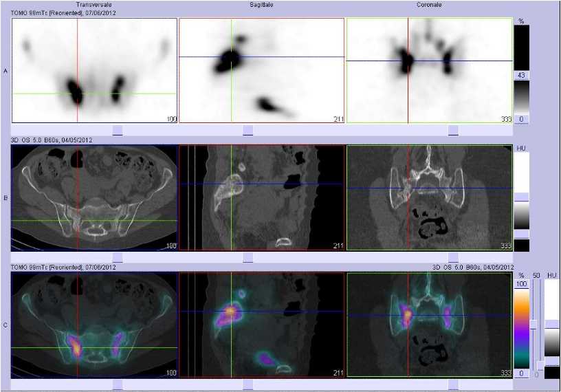Click slice slider thumb under row B transversal view

pos(118,257)
